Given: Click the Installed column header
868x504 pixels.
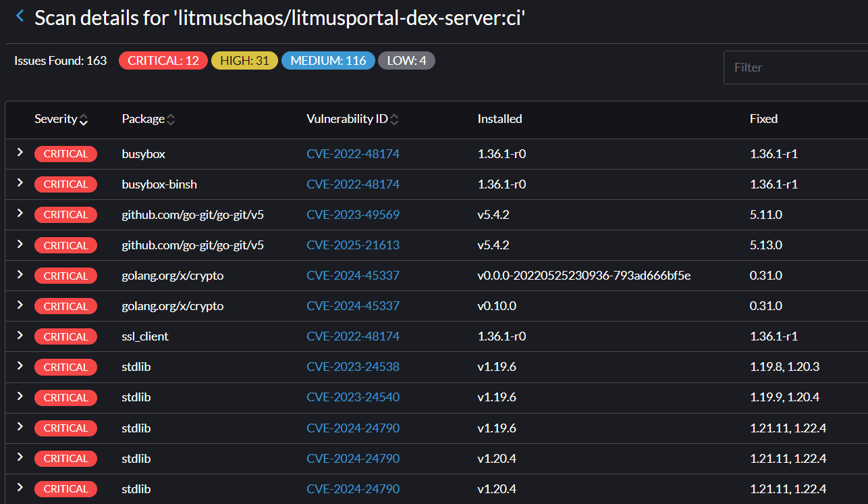Looking at the screenshot, I should (500, 119).
